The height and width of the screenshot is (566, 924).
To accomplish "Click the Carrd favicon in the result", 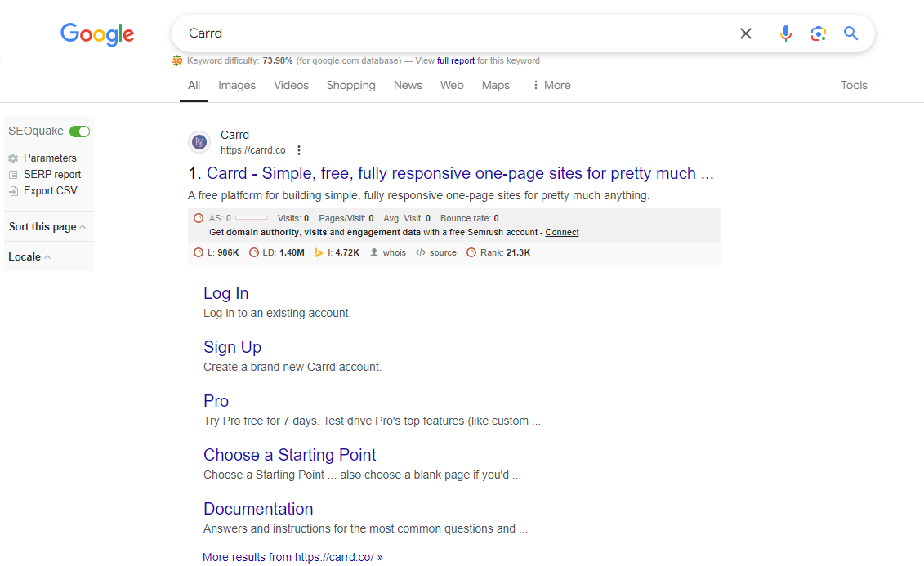I will 199,142.
